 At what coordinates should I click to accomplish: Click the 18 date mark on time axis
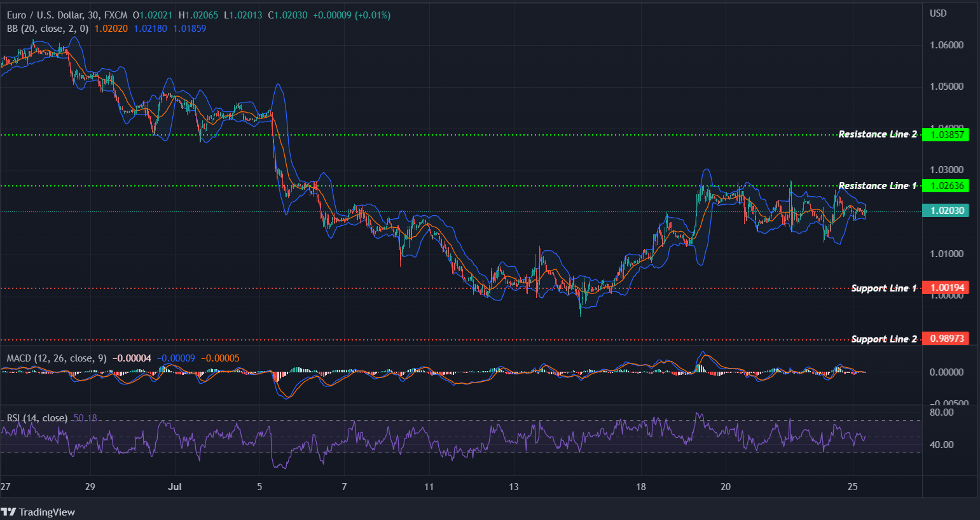640,487
